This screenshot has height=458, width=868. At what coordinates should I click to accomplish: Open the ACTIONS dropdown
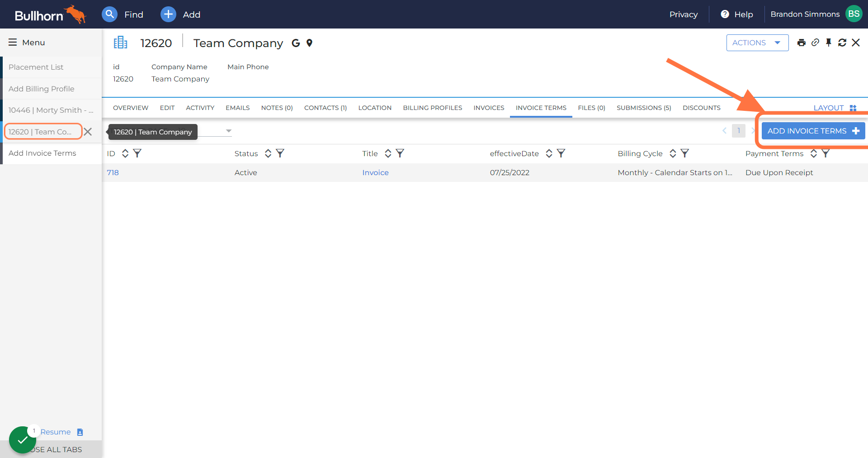[x=757, y=43]
